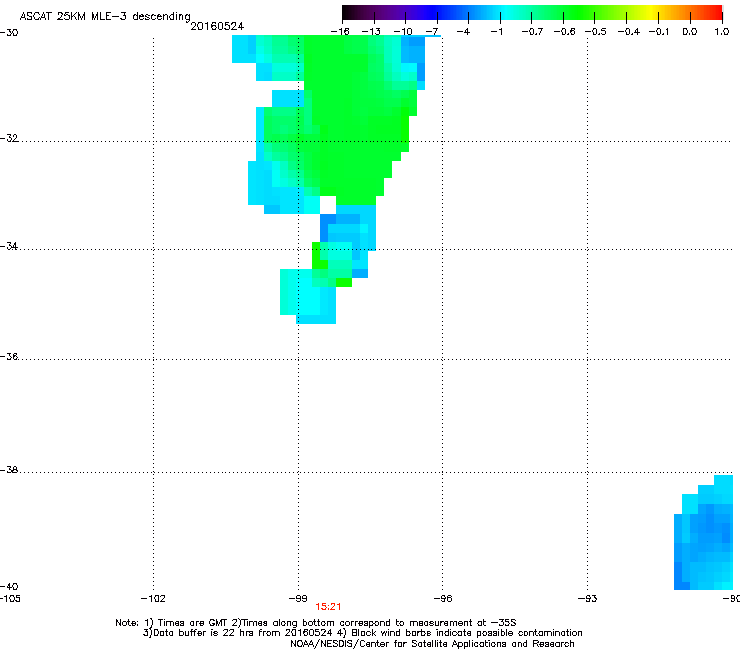
Task: Click the -16 color bar label
Action: [x=340, y=32]
